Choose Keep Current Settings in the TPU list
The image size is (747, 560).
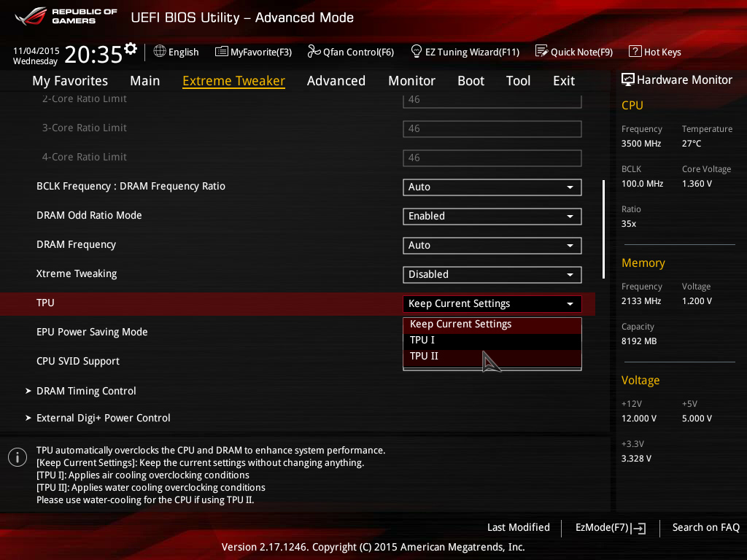click(x=492, y=324)
